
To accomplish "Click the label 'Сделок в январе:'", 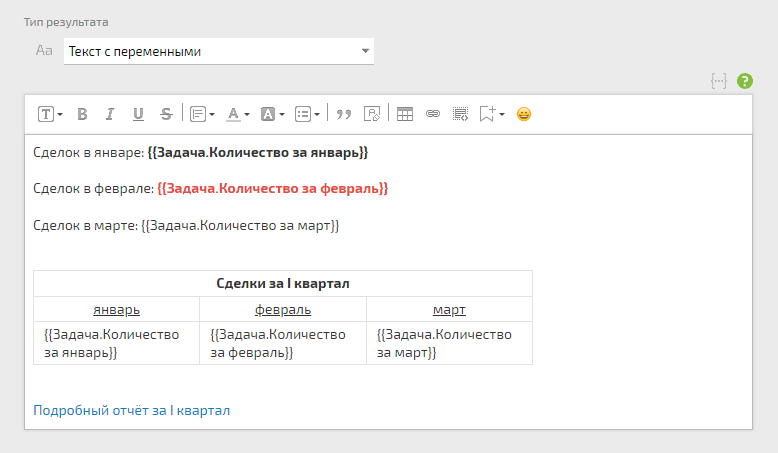I will 89,152.
